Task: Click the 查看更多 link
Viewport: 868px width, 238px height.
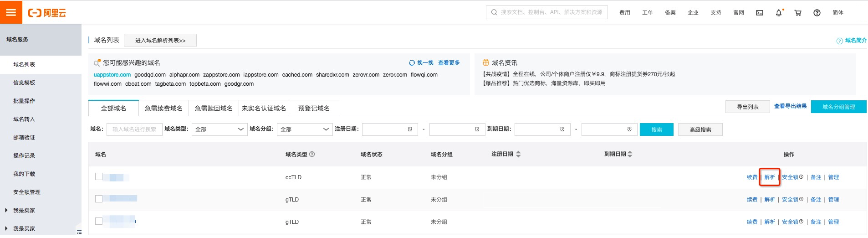Action: (449, 63)
